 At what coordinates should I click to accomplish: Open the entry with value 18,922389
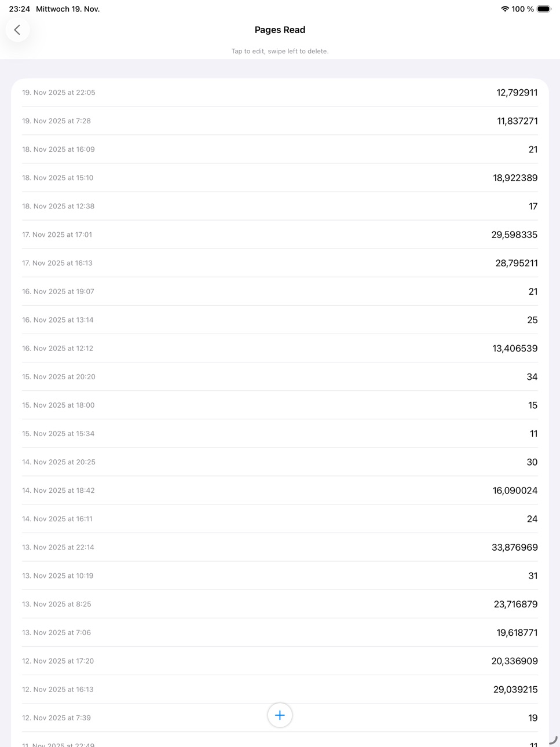point(280,178)
